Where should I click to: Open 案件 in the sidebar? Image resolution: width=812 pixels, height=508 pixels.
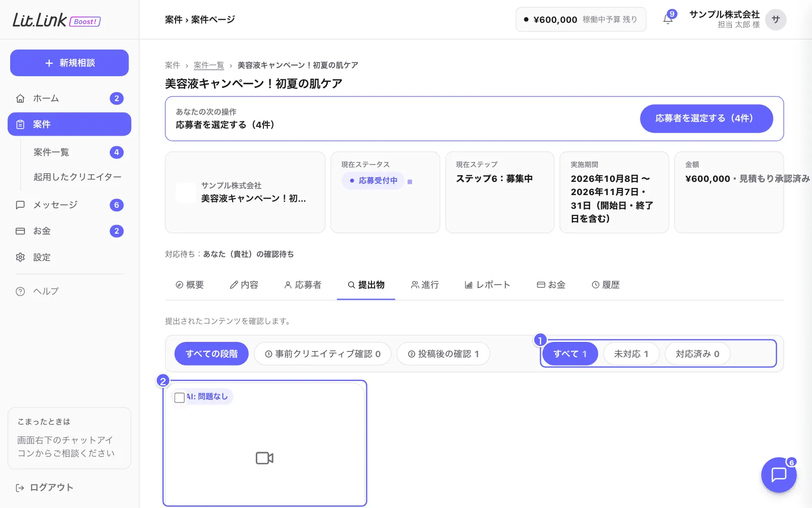(70, 124)
